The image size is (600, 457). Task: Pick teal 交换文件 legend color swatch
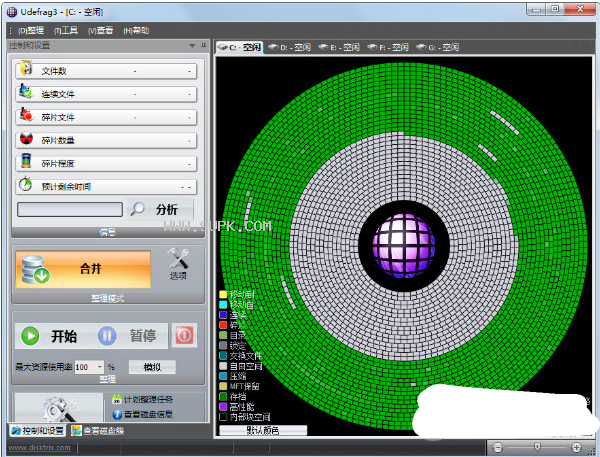point(223,356)
